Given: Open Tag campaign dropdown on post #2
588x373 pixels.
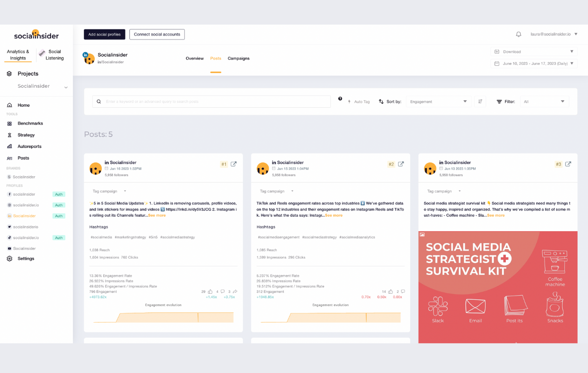Looking at the screenshot, I should coord(276,191).
